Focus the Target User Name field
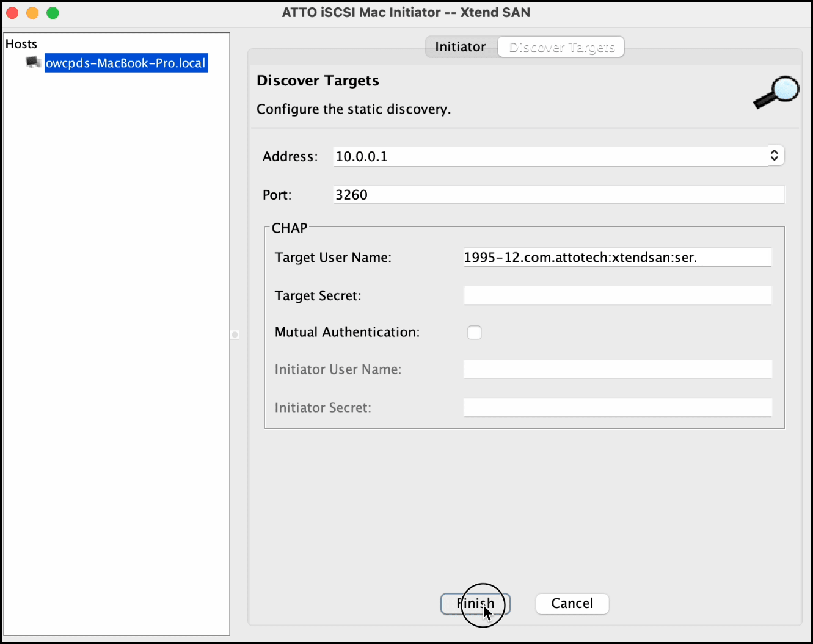The image size is (813, 644). click(617, 258)
